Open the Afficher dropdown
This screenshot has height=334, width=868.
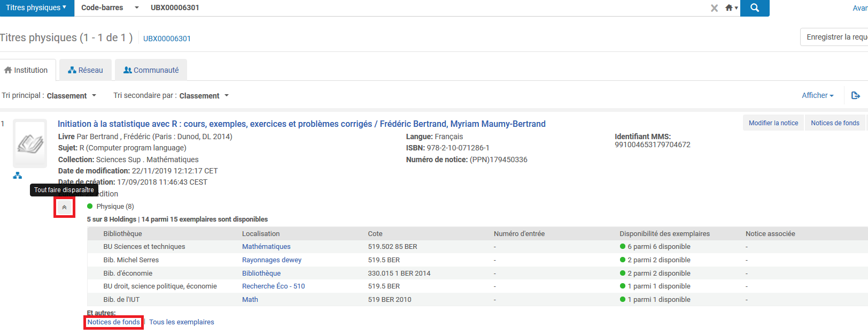click(818, 95)
